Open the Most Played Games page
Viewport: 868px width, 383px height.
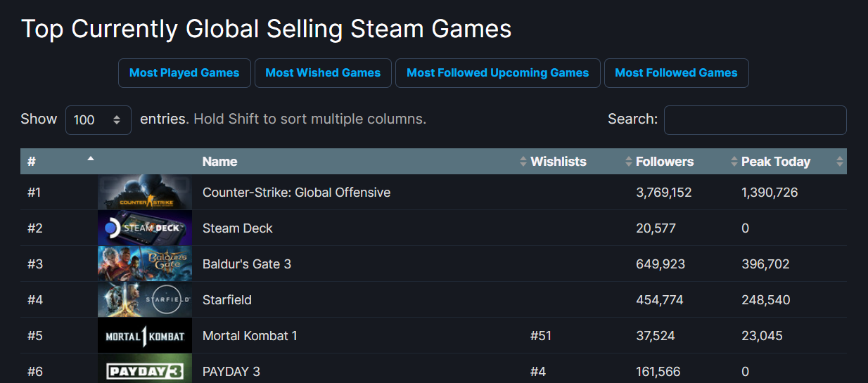[x=184, y=73]
